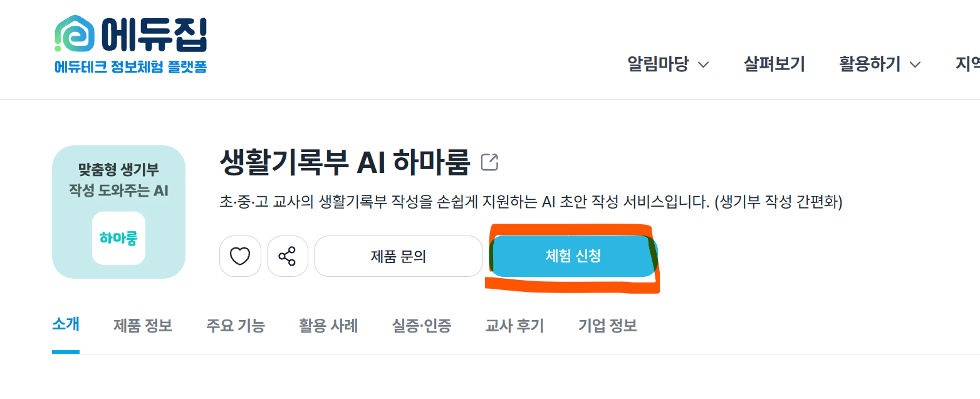Open the 교사 후기 tab
Image resolution: width=980 pixels, height=399 pixels.
[514, 325]
